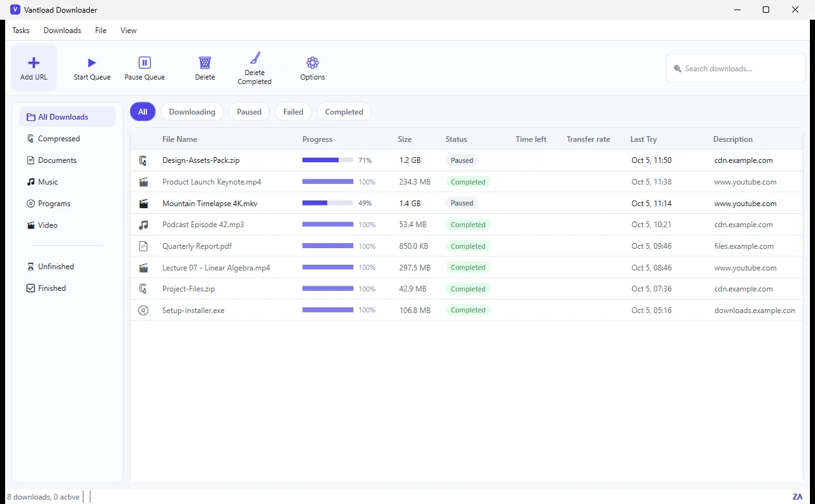Select Video category in sidebar
Viewport: 815px width, 504px height.
[x=67, y=225]
